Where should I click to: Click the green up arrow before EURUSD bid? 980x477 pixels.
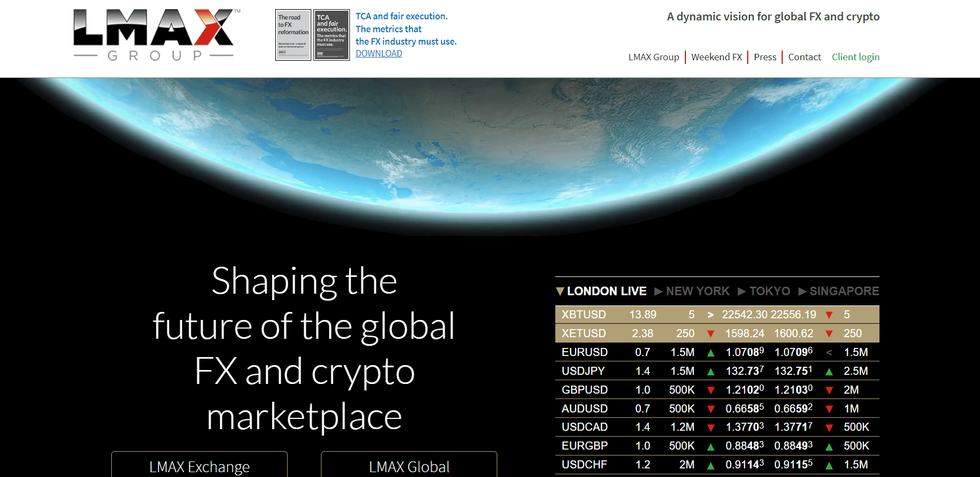[711, 353]
